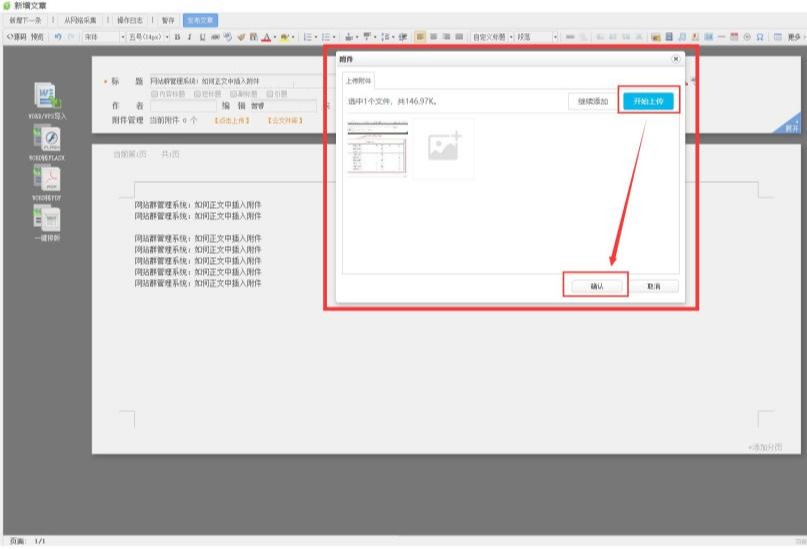The image size is (807, 549).
Task: Open the 自定义标题 style dropdown
Action: (492, 37)
